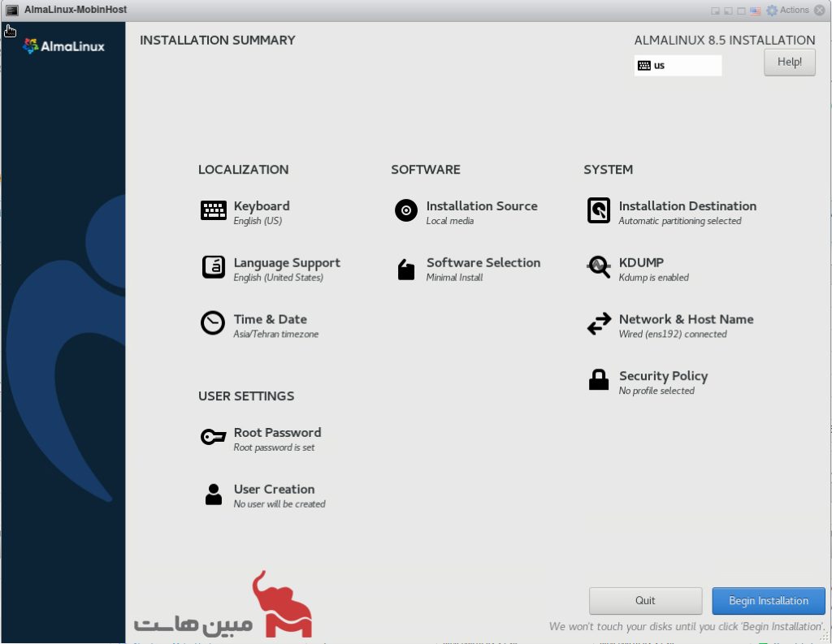Viewport: 832px width, 644px height.
Task: Click the us keyboard layout indicator
Action: click(x=678, y=66)
